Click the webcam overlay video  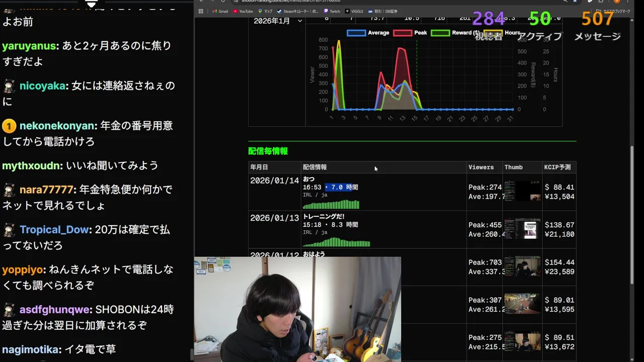coord(298,309)
